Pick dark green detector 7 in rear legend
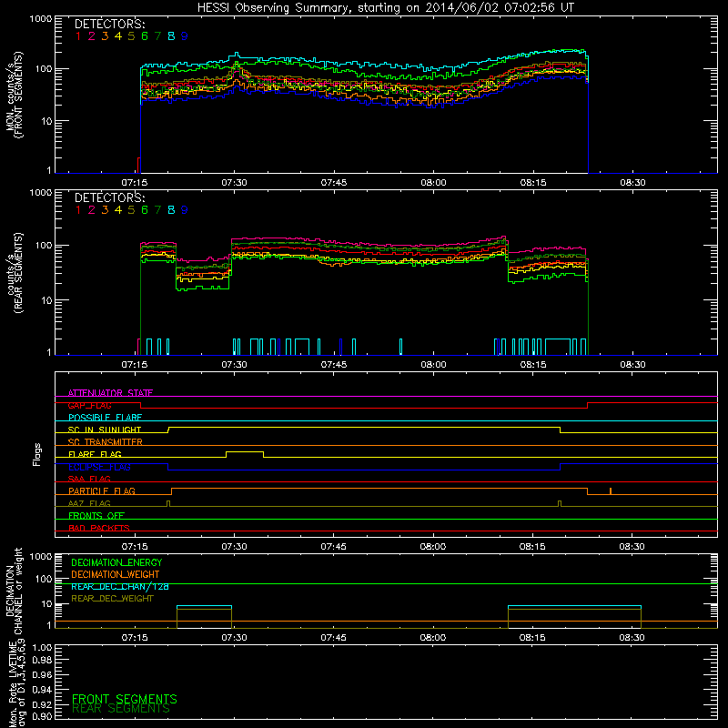Image resolution: width=728 pixels, height=728 pixels. tap(157, 210)
